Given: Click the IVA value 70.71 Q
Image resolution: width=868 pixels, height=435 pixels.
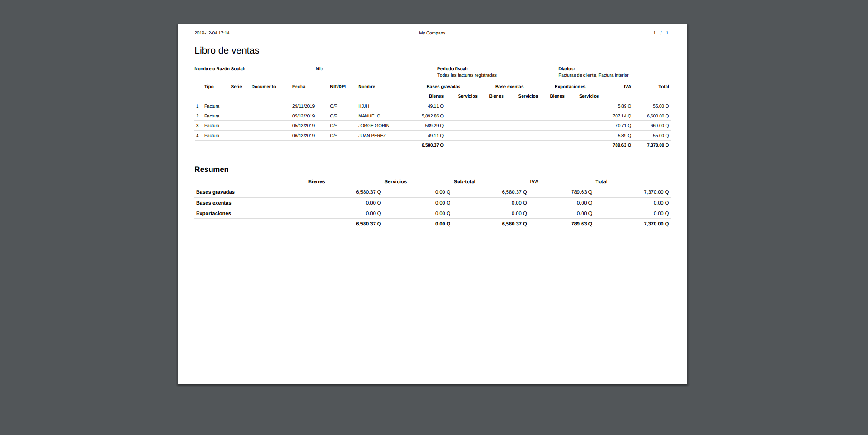Looking at the screenshot, I should [623, 126].
